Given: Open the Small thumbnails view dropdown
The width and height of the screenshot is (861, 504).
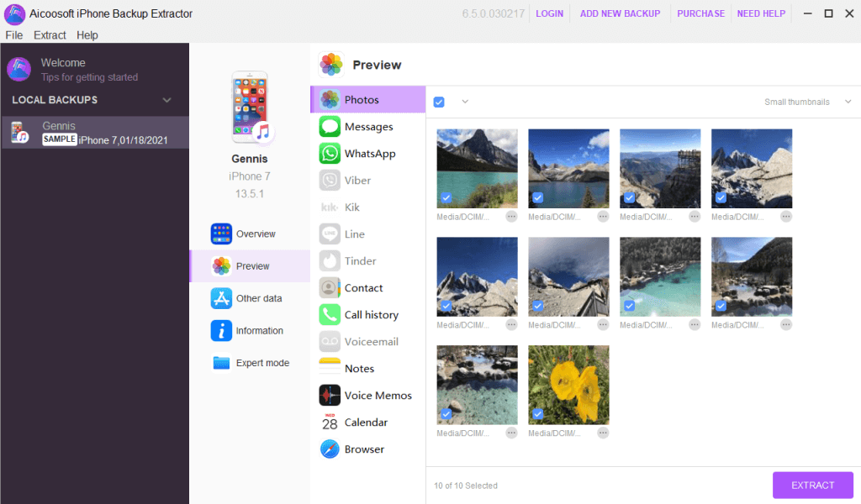Looking at the screenshot, I should click(802, 102).
